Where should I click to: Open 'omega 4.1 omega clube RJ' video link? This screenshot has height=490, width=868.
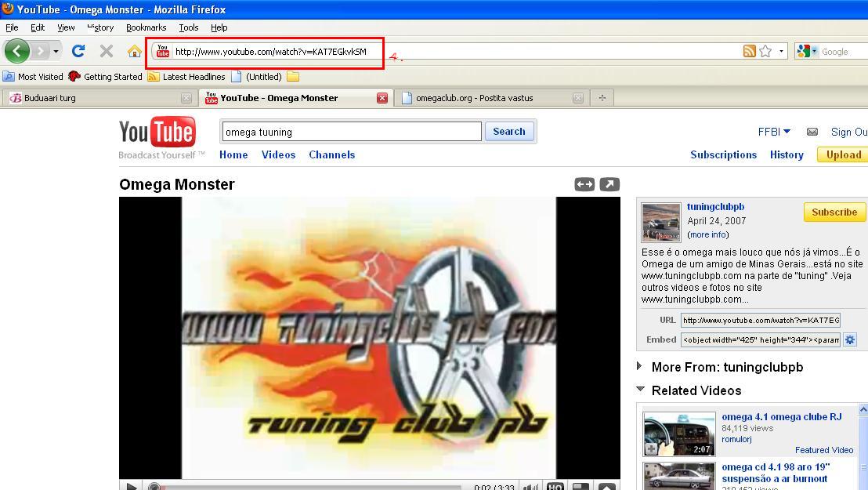click(781, 417)
